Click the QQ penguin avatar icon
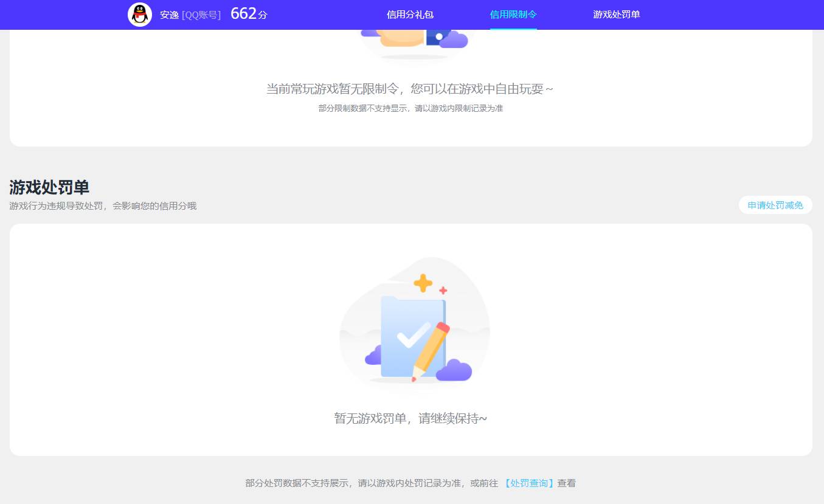The width and height of the screenshot is (824, 504). [140, 15]
